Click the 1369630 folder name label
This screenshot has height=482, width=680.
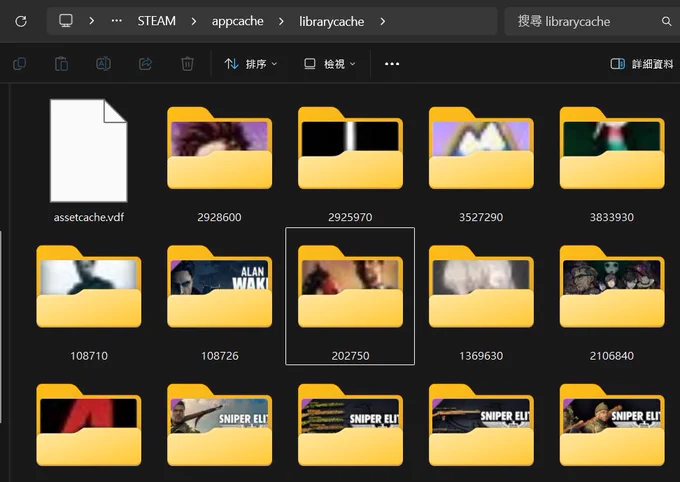coord(481,356)
